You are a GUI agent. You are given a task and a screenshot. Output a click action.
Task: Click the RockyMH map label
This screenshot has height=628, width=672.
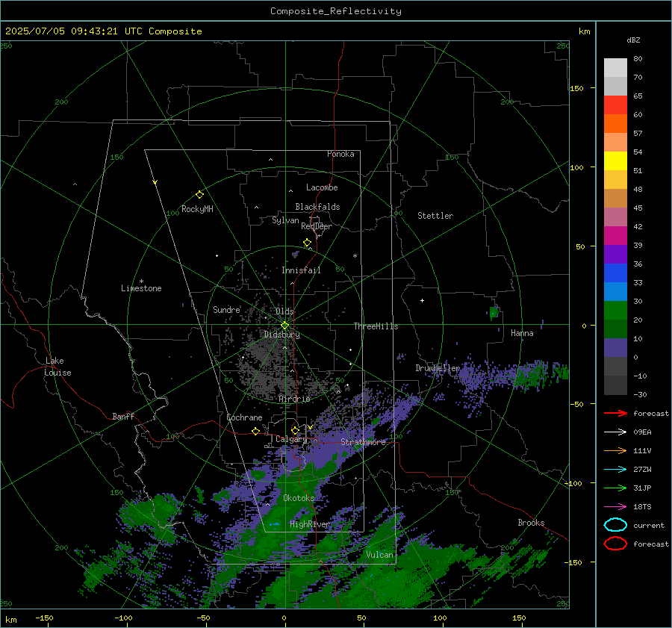pyautogui.click(x=197, y=209)
